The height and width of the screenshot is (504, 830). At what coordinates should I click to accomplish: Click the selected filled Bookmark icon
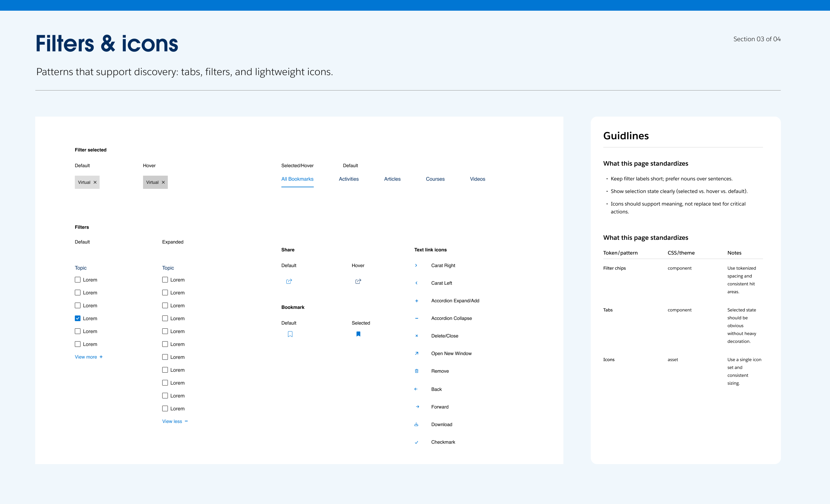point(358,334)
